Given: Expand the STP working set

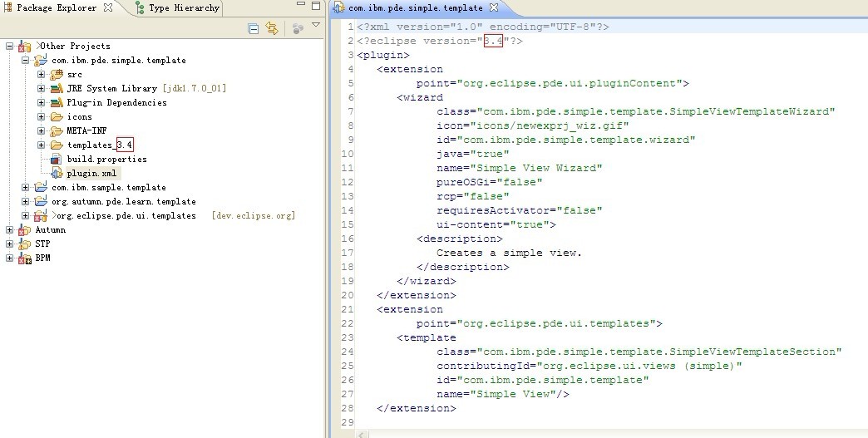Looking at the screenshot, I should [x=9, y=244].
